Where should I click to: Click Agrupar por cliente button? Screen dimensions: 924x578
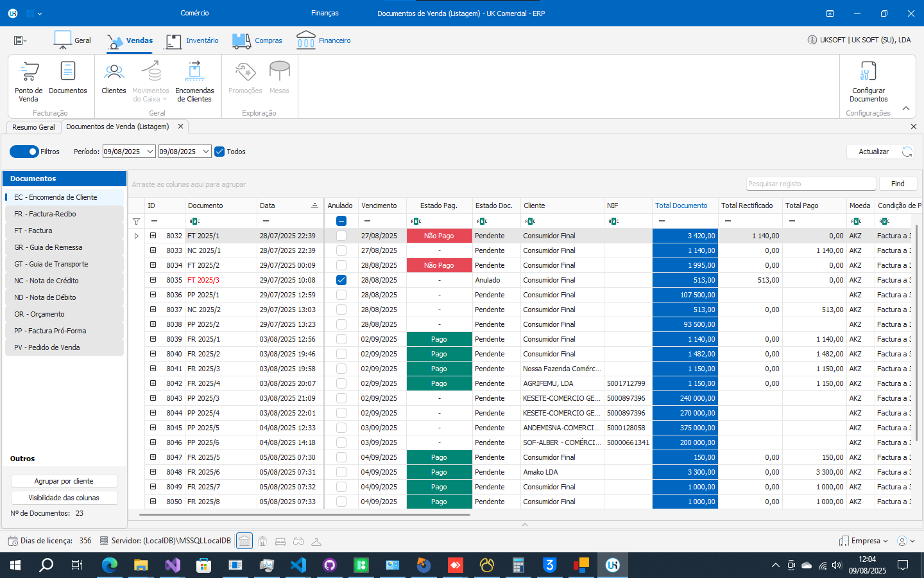tap(64, 481)
